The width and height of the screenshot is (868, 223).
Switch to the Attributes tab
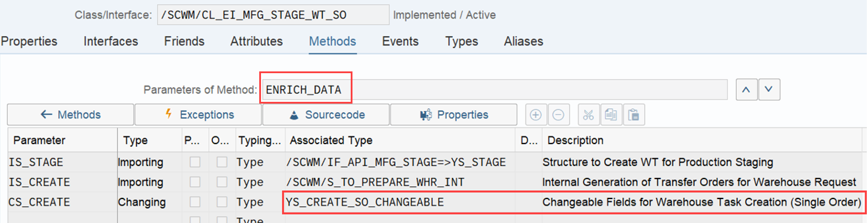click(x=256, y=42)
